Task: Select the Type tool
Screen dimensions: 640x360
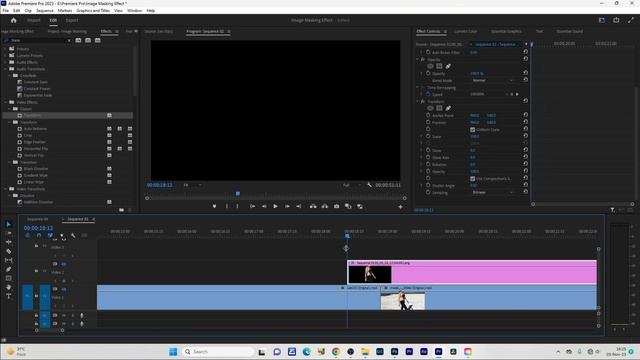Action: pos(9,296)
